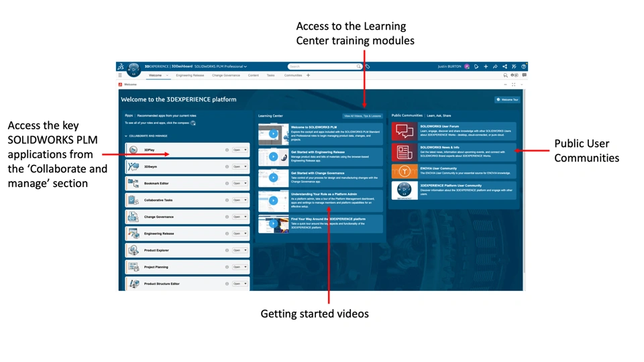Open the tools icon beside the help icon
Viewport: 644px width, 362px height.
(515, 66)
